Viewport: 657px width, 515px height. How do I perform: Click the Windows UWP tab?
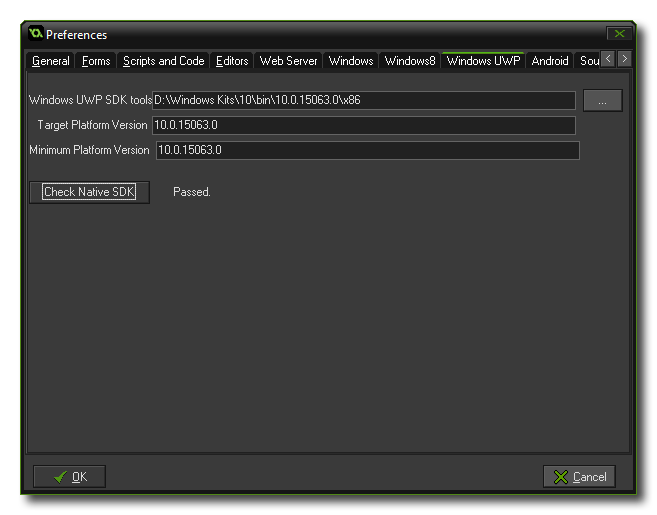click(x=483, y=61)
